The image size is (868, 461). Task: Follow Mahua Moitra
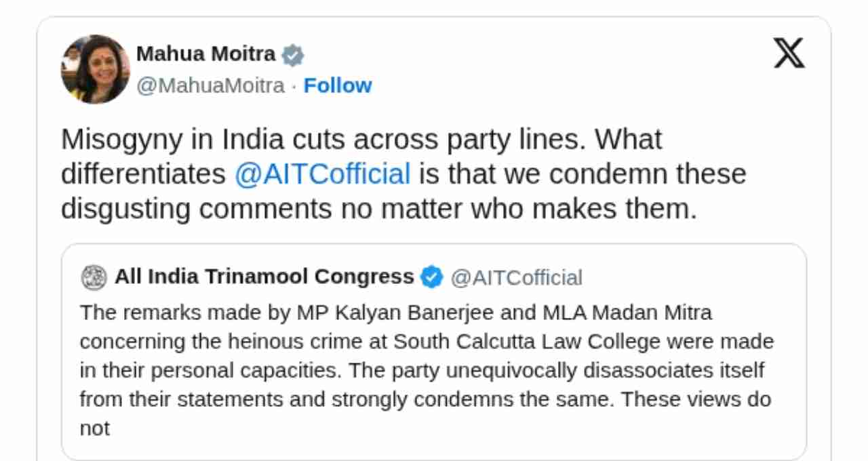click(x=338, y=85)
